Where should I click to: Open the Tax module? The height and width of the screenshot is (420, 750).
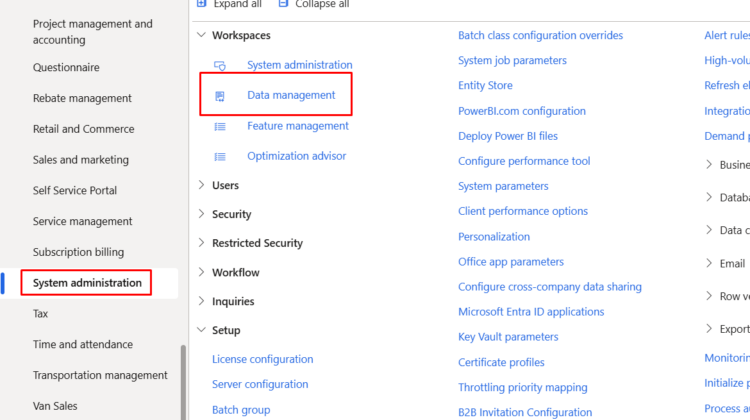pos(40,314)
